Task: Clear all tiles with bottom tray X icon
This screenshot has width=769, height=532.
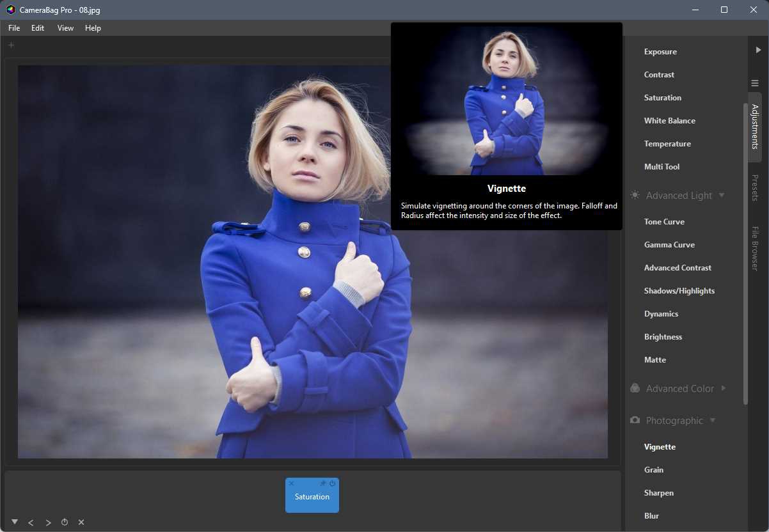Action: click(x=81, y=522)
